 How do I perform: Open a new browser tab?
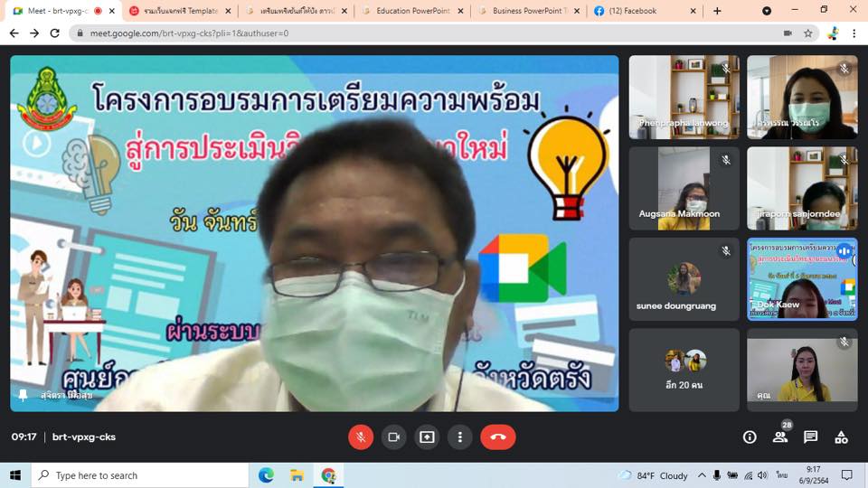tap(717, 11)
